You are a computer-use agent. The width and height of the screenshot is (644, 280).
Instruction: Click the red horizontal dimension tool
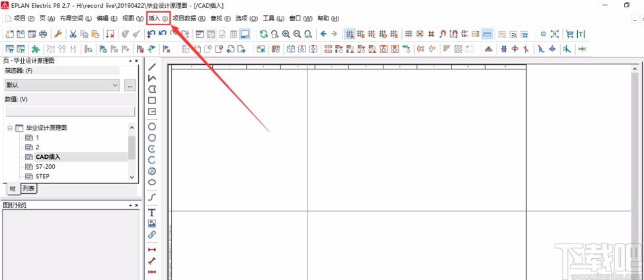tap(152, 250)
